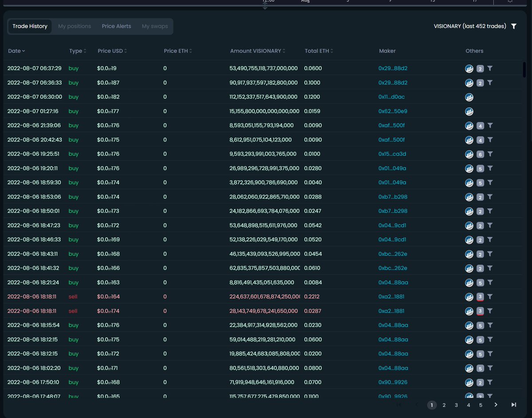Open the Trade History tab
Image resolution: width=532 pixels, height=418 pixels.
(30, 26)
